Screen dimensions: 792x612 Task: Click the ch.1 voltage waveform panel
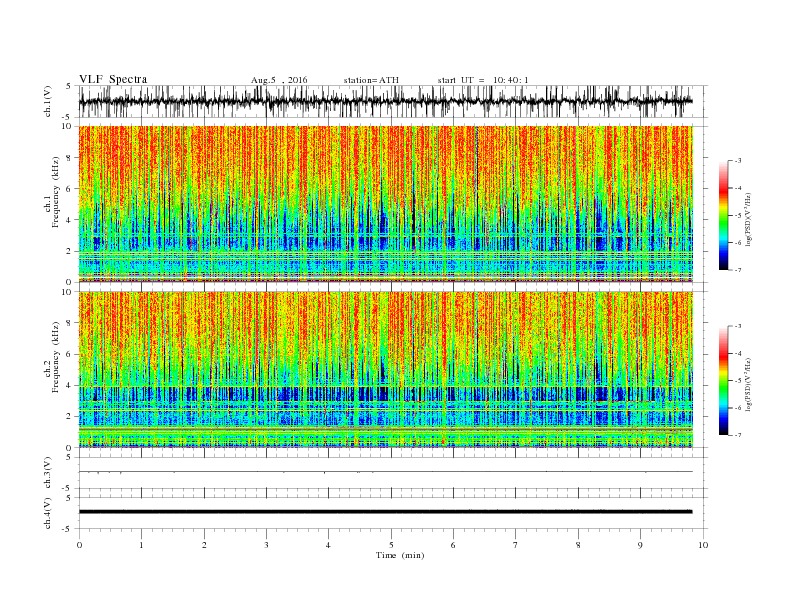coord(393,101)
